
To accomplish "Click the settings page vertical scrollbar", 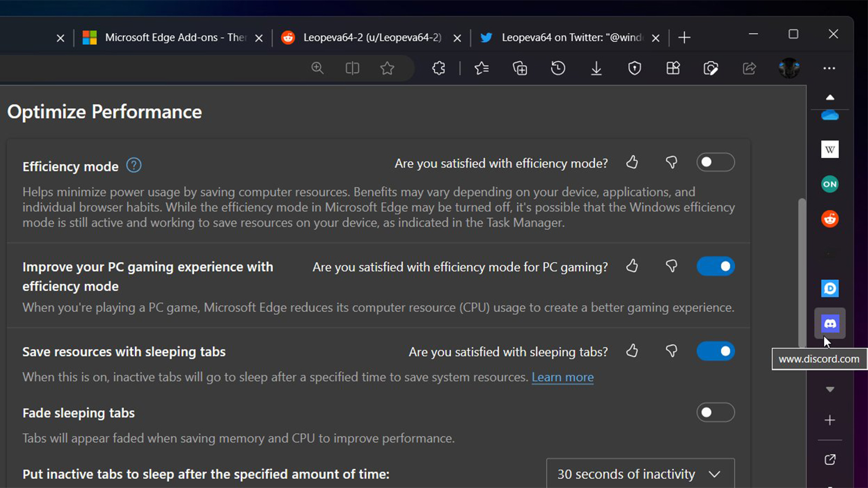I will [x=802, y=273].
